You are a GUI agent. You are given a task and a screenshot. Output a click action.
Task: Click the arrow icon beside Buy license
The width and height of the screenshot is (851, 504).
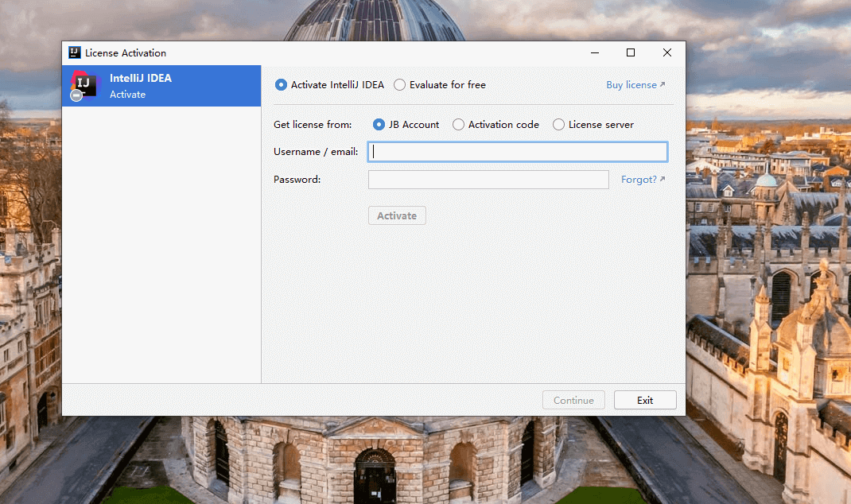click(663, 84)
